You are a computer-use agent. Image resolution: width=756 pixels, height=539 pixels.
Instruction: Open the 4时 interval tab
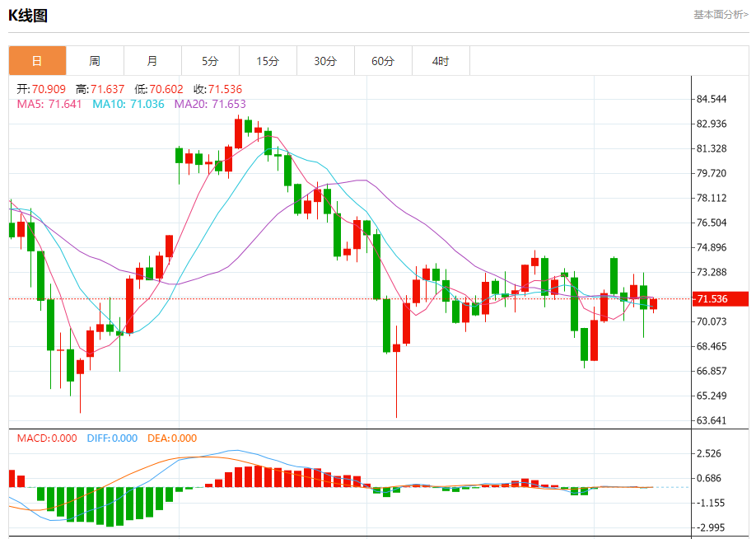pos(441,61)
